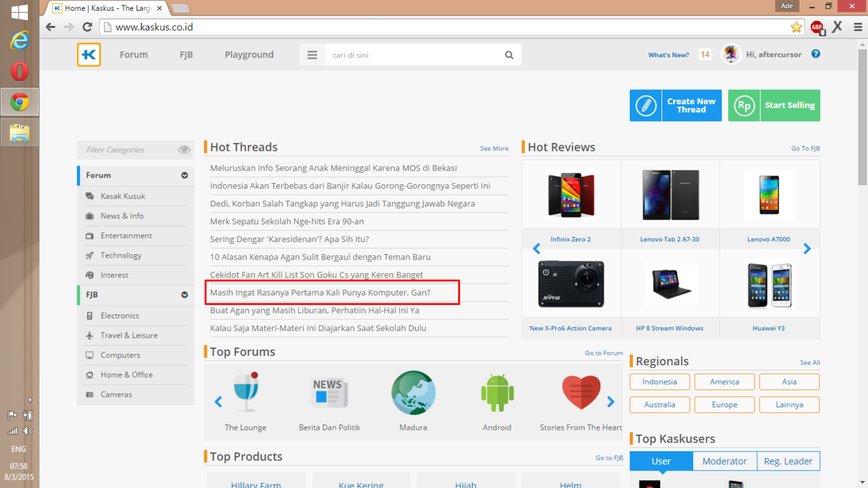Screen dimensions: 868x488
Task: Open the Huawei Y3 review thumbnail
Action: 768,284
